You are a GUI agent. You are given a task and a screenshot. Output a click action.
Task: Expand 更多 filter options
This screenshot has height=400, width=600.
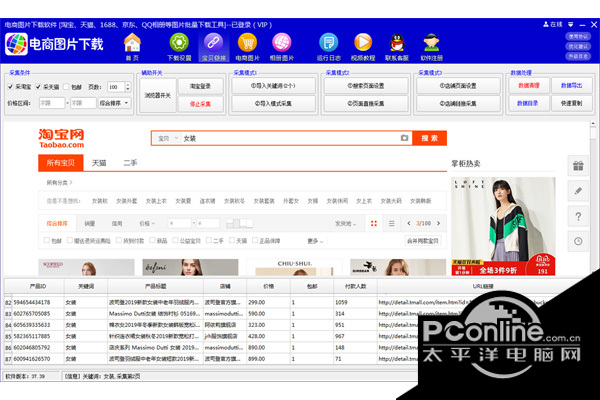click(315, 241)
